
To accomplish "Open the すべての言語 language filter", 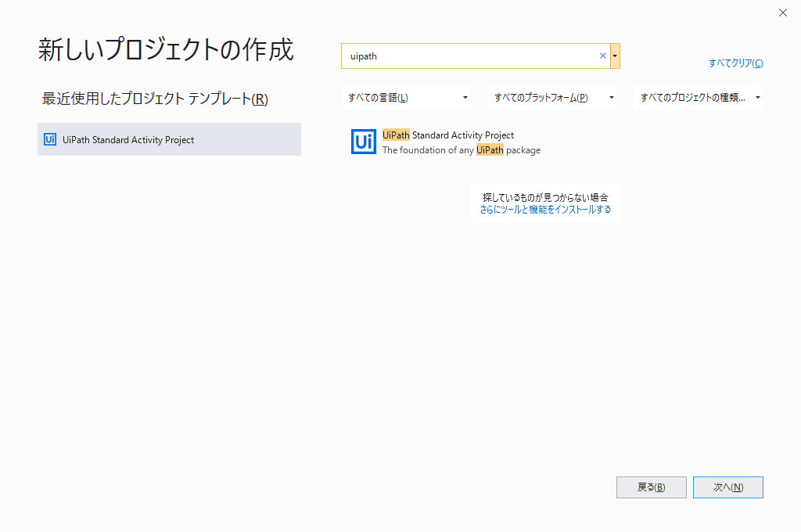I will (x=406, y=97).
